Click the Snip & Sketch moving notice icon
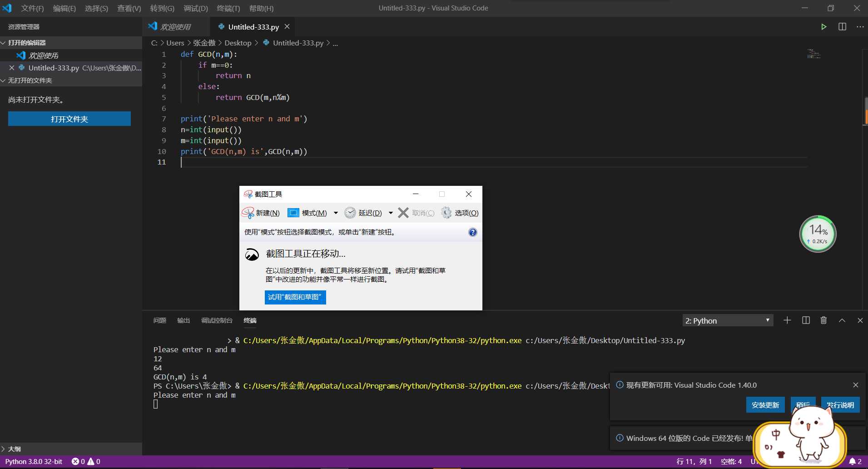Image resolution: width=868 pixels, height=469 pixels. 252,254
